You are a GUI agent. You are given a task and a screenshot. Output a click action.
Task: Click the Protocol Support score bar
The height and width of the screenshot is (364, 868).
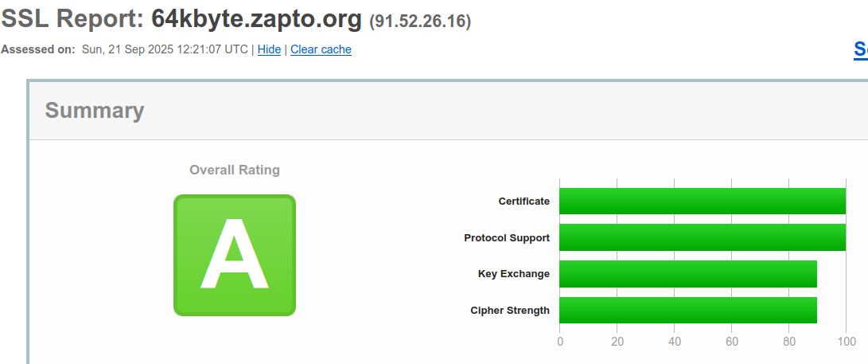pyautogui.click(x=702, y=238)
